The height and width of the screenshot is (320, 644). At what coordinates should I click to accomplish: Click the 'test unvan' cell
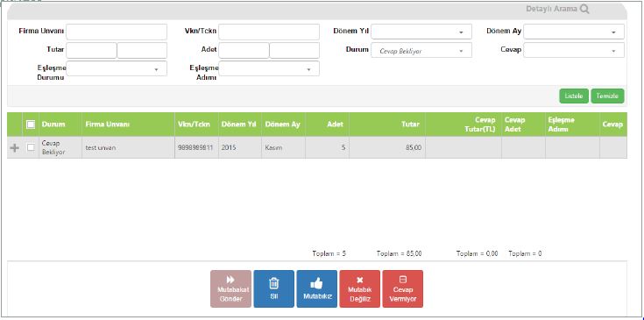[x=128, y=147]
